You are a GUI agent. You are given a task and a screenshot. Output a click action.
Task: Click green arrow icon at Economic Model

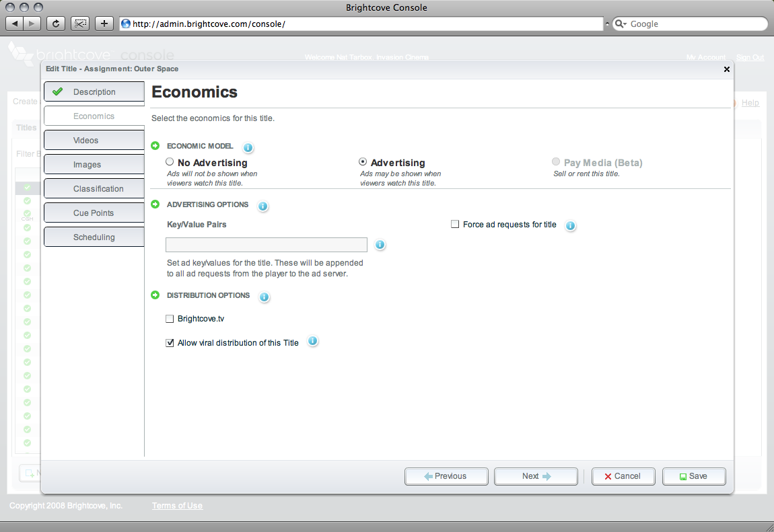pos(155,145)
